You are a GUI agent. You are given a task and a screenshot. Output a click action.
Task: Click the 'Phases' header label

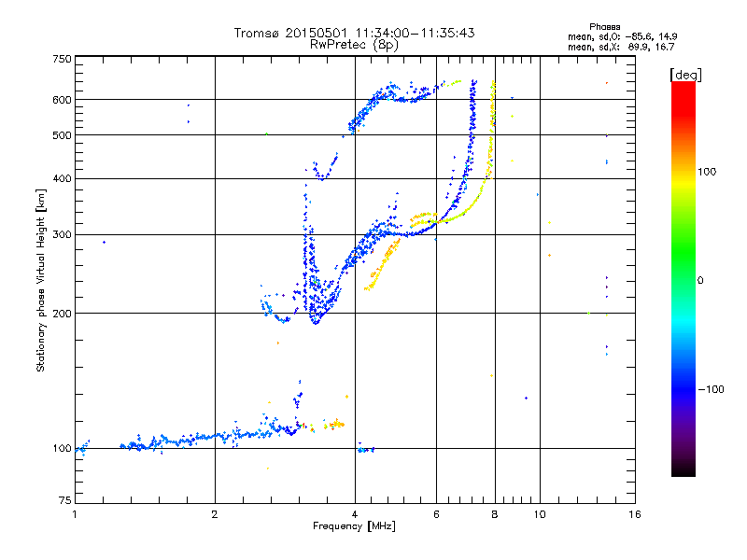pos(604,27)
